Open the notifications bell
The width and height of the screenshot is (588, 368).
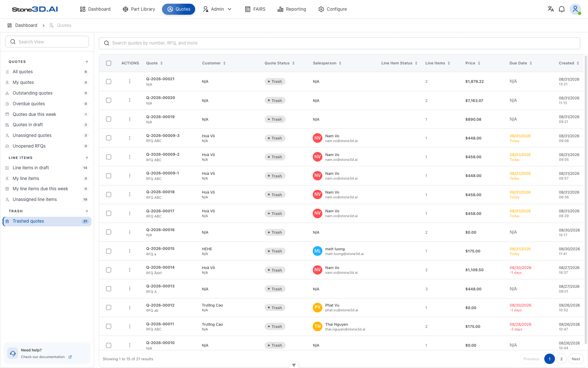pos(562,9)
